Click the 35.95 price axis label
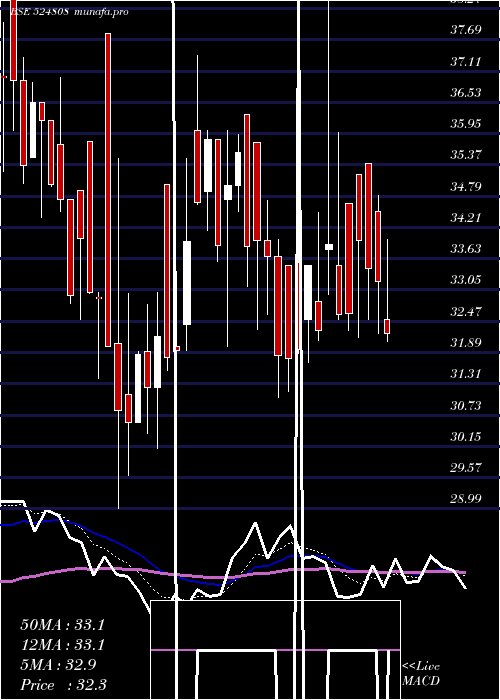Image resolution: width=500 pixels, height=700 pixels. [x=466, y=124]
